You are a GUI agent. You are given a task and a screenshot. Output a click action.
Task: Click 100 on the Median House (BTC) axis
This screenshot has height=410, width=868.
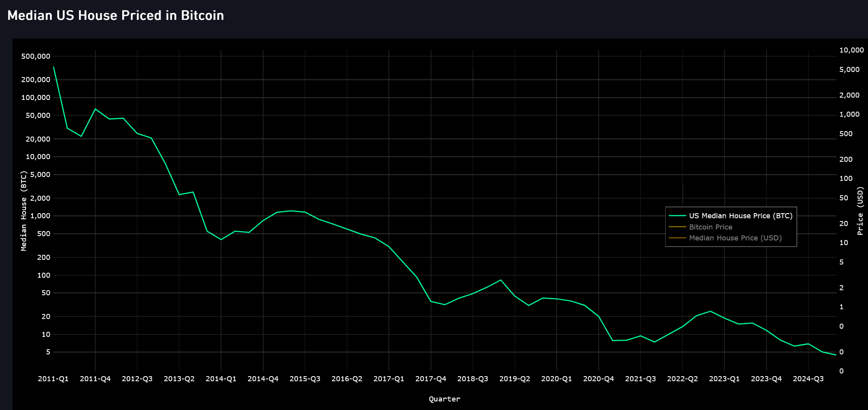click(x=44, y=275)
